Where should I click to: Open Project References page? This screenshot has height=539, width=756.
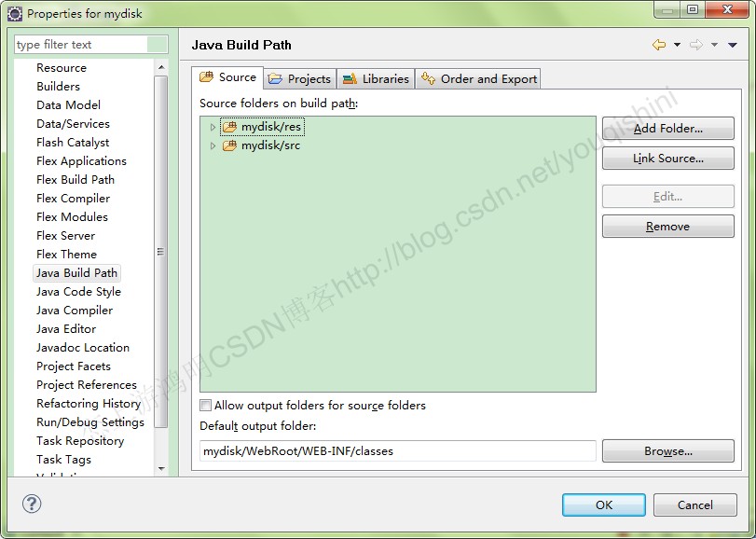click(x=87, y=385)
